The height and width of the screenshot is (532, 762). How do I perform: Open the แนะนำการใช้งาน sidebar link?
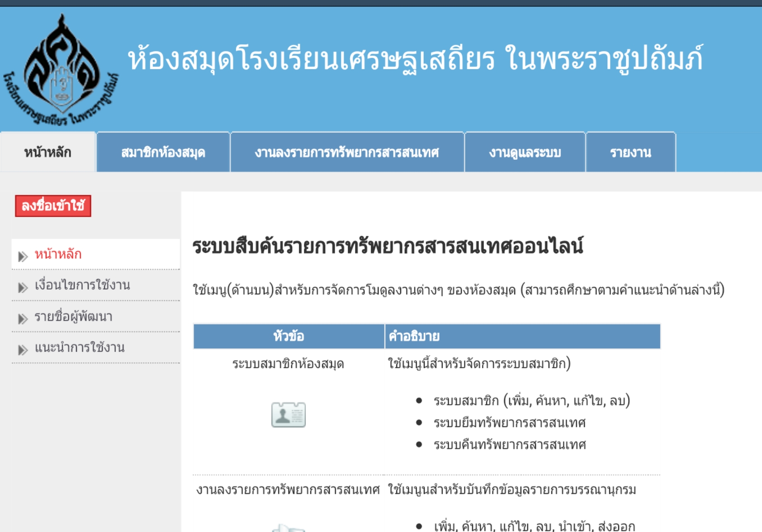pos(80,347)
